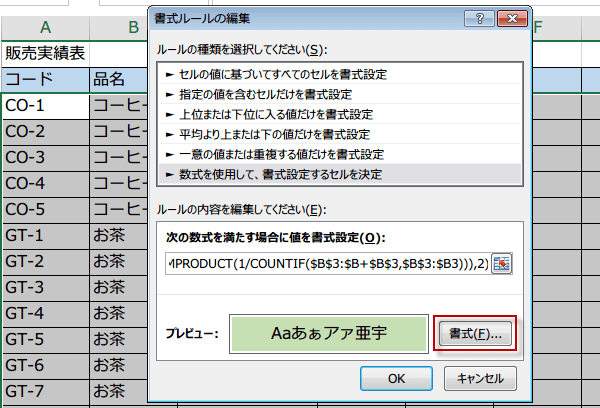Select cell containing GT-6
This screenshot has height=408, width=600.
click(46, 366)
